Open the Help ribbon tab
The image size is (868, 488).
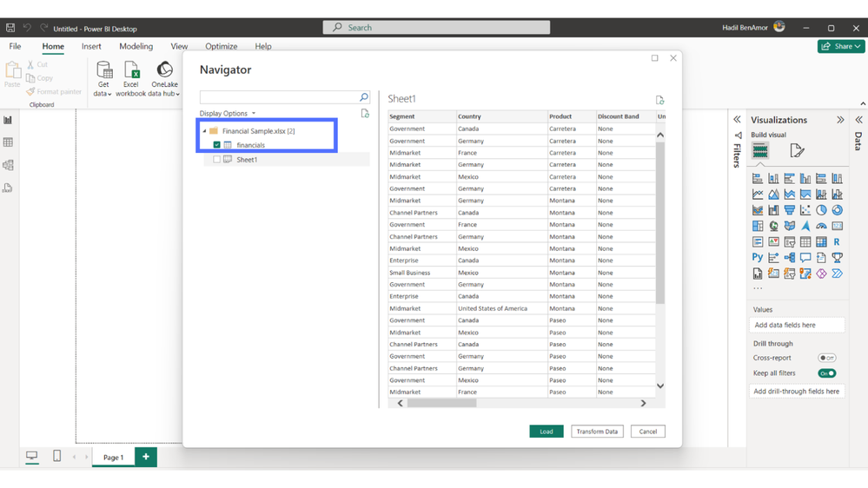click(x=263, y=47)
